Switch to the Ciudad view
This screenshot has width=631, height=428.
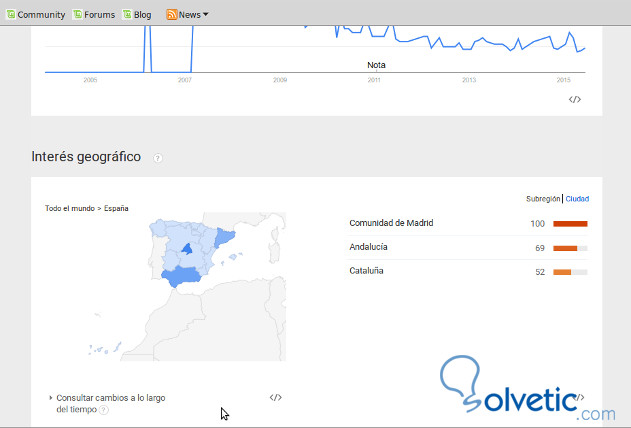click(x=577, y=199)
